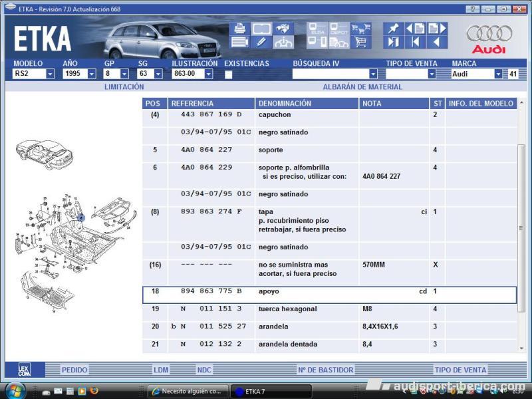Screen dimensions: 532x399
Task: Click the POS column header
Action: click(x=155, y=104)
